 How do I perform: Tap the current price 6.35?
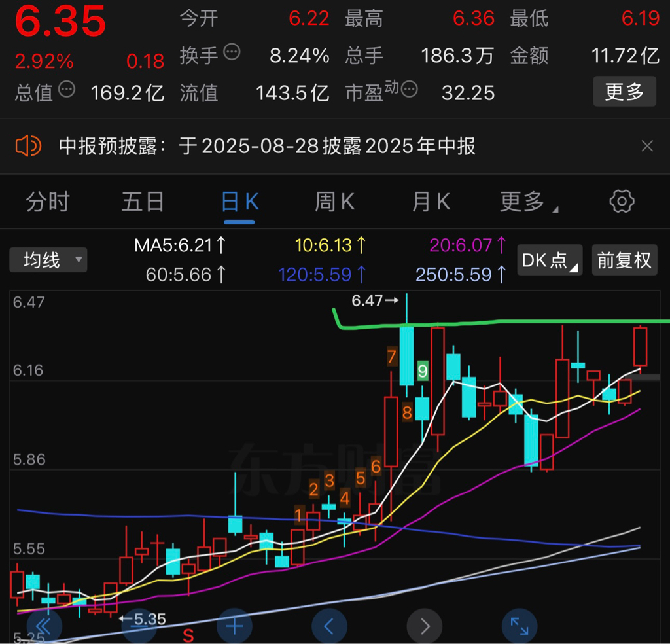(x=60, y=21)
